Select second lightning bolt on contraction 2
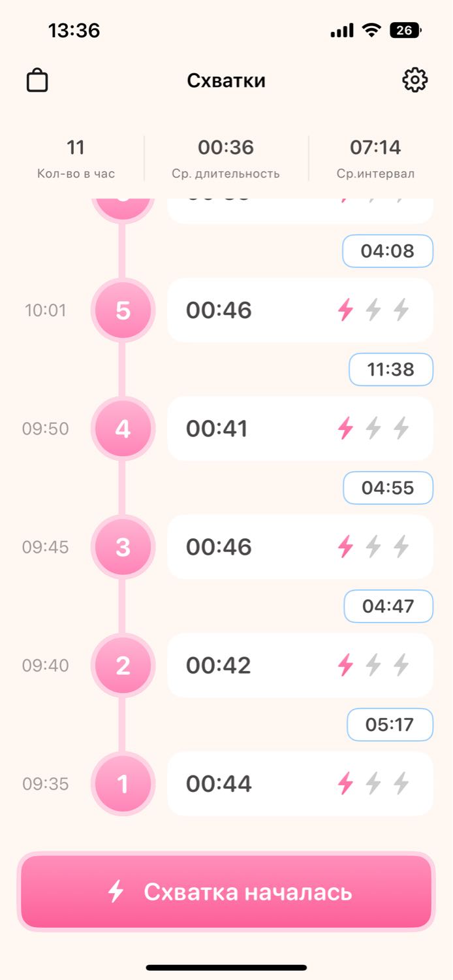This screenshot has height=980, width=453. 373,665
